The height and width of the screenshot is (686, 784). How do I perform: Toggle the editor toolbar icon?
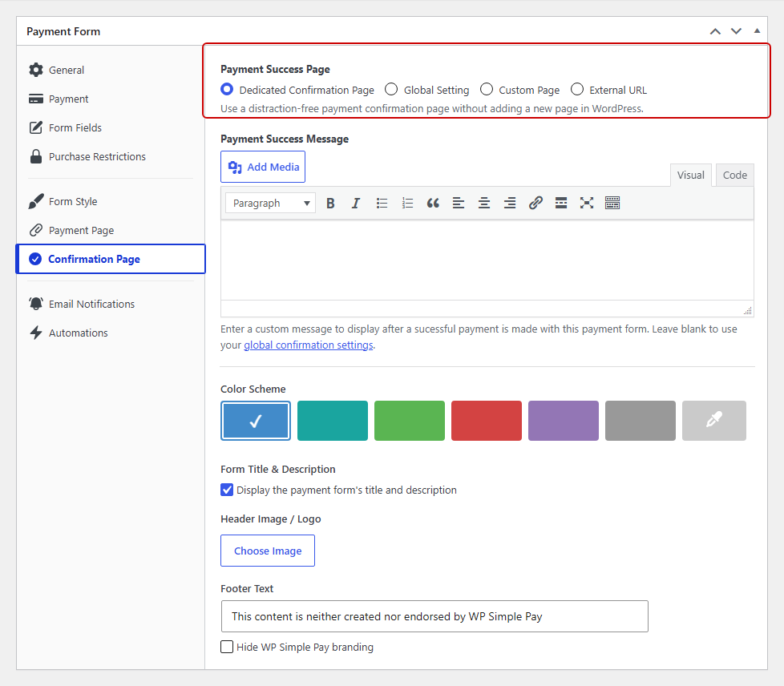612,203
